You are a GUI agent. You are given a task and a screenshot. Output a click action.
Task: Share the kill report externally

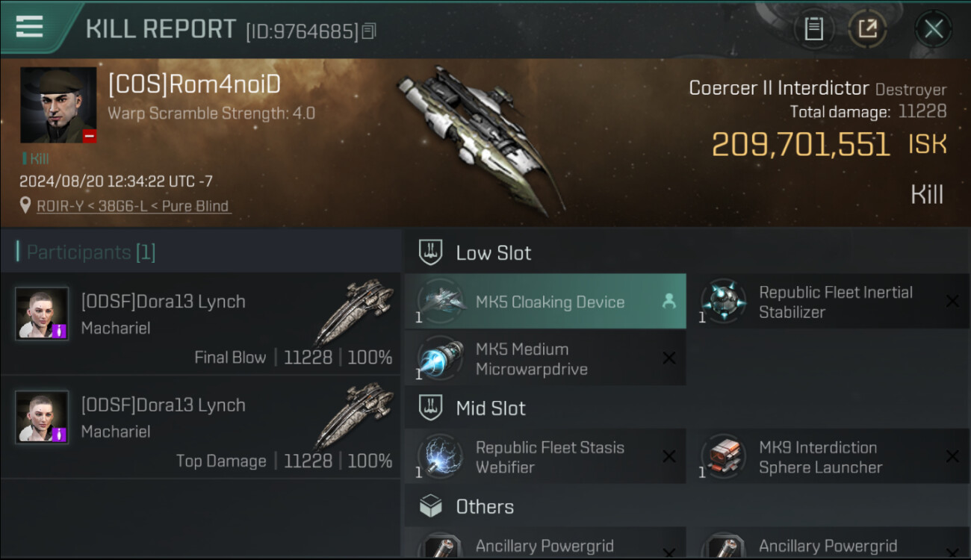pos(867,29)
